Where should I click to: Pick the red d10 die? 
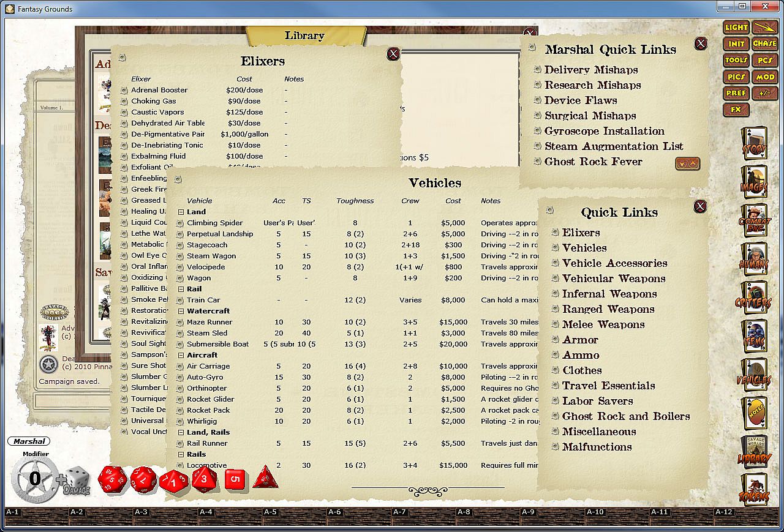174,481
